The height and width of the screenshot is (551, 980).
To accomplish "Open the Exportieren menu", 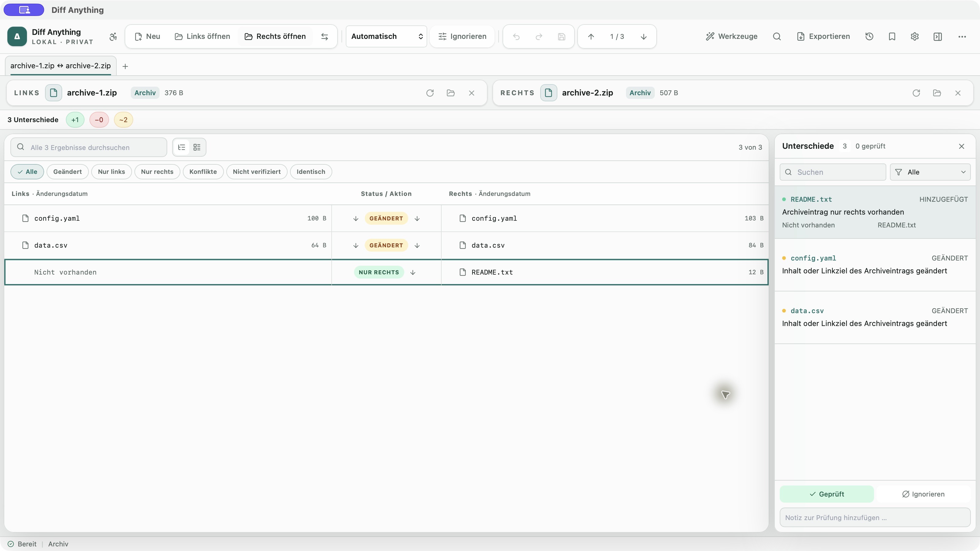I will pyautogui.click(x=823, y=36).
